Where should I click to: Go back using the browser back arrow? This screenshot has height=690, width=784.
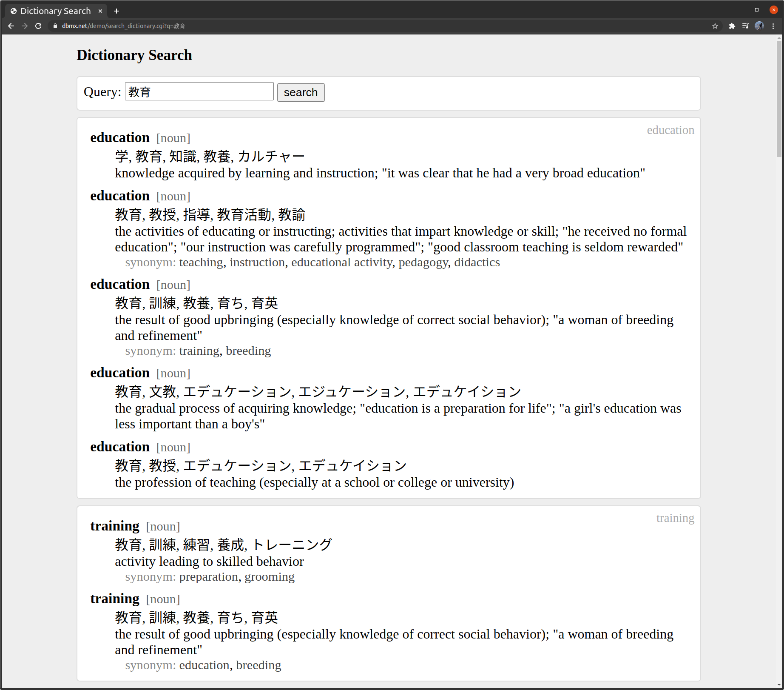(x=11, y=26)
